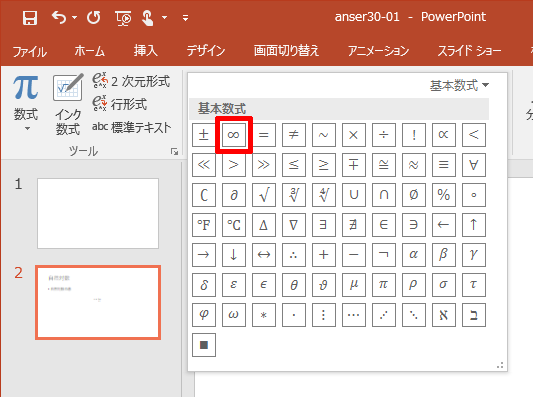Viewport: 533px width, 397px height.
Task: Click the インク数式 ink equation button
Action: [x=68, y=105]
